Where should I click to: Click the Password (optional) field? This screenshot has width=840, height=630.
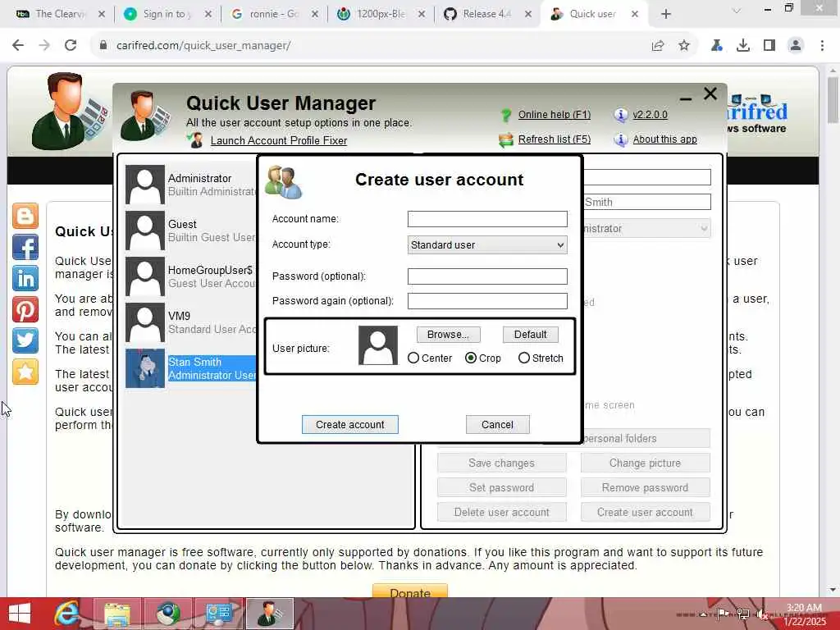tap(487, 276)
